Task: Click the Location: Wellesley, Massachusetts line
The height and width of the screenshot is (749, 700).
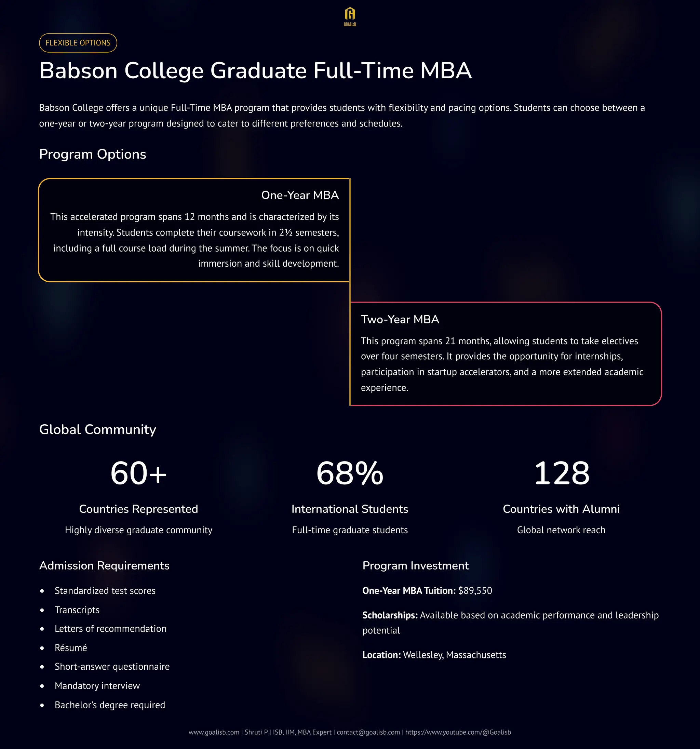Action: coord(434,655)
